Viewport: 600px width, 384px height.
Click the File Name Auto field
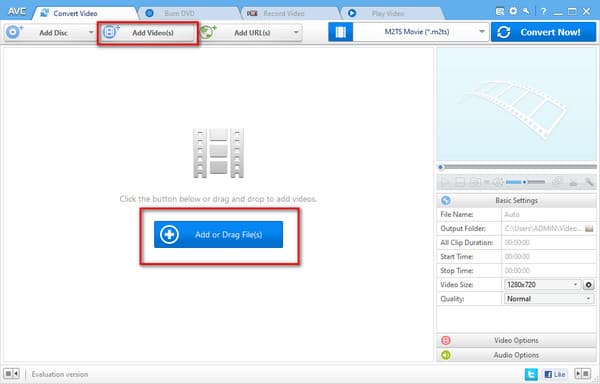548,215
